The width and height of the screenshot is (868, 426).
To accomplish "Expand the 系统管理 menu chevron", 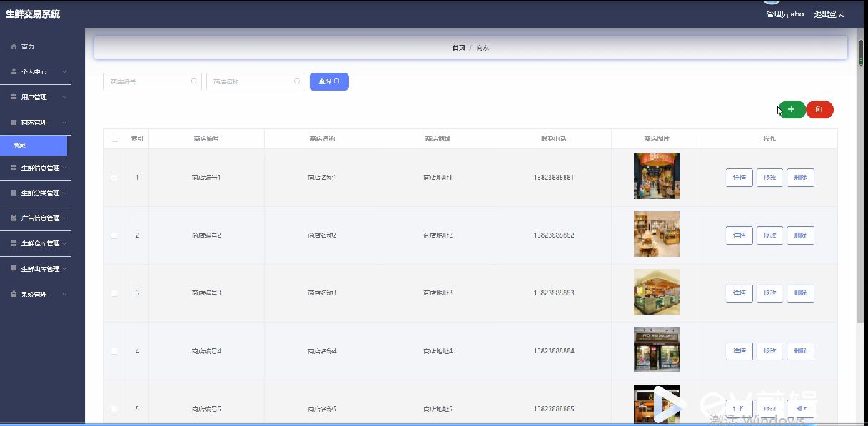I will coord(64,294).
